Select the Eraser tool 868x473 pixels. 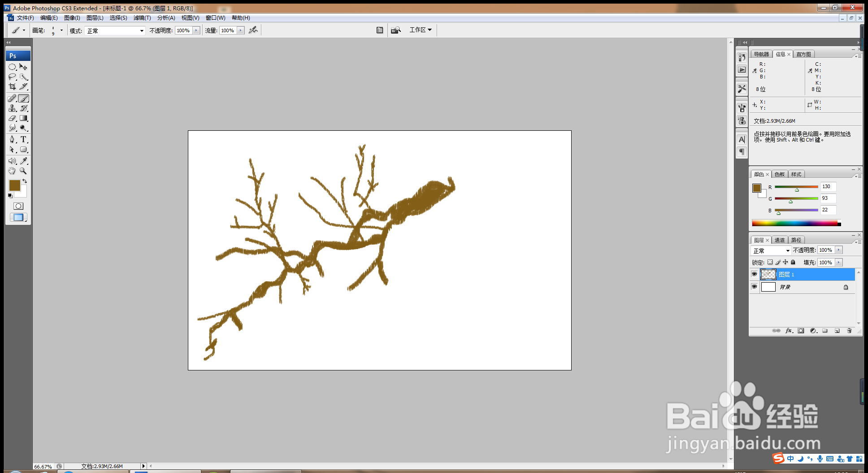pos(12,118)
